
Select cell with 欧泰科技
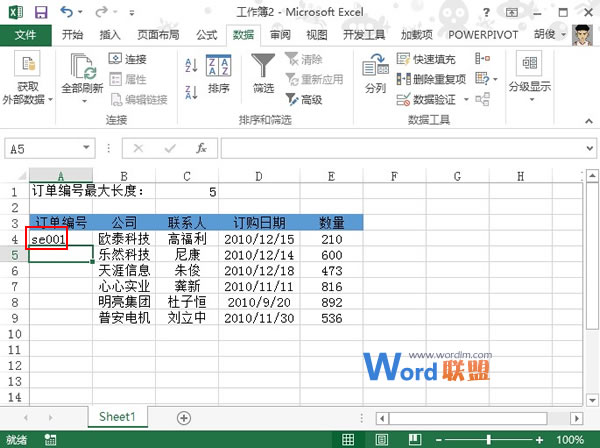[x=124, y=239]
